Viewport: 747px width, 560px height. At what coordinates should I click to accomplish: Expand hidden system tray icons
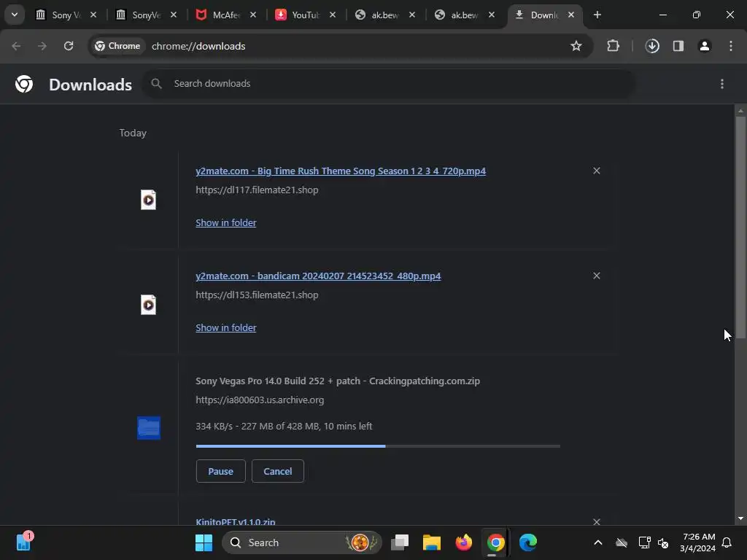[598, 542]
